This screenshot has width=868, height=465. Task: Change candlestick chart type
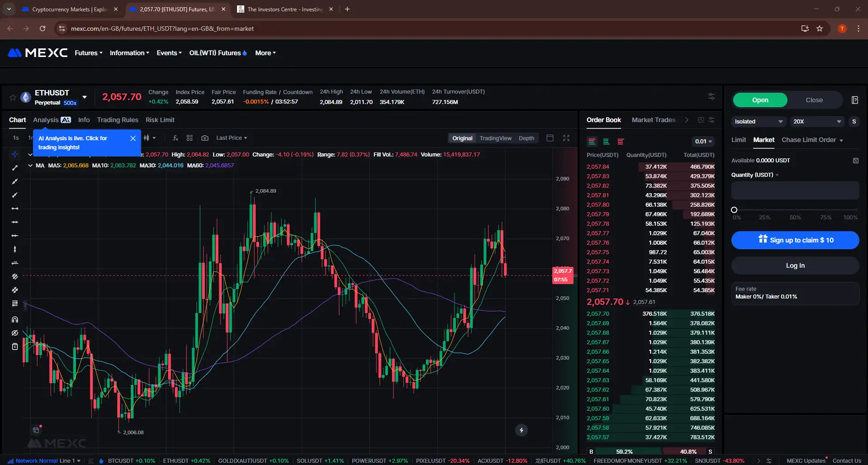coord(149,138)
